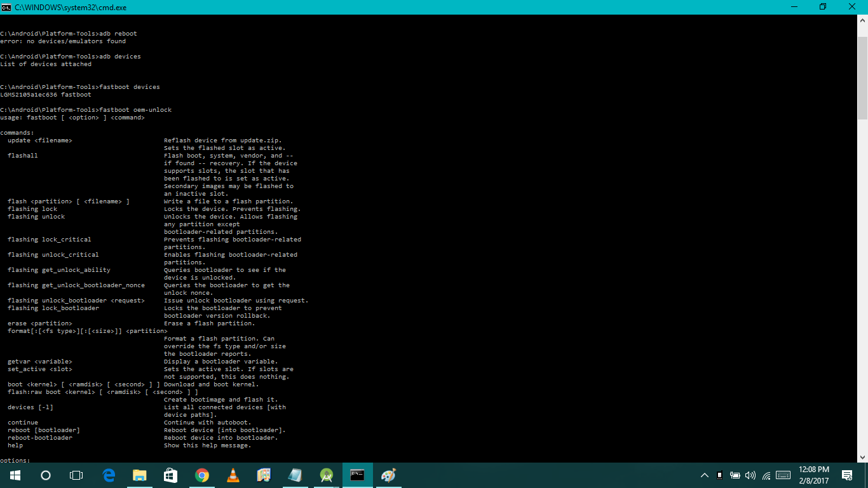The width and height of the screenshot is (868, 488).
Task: Switch to Google Chrome on the taskbar
Action: (x=201, y=475)
